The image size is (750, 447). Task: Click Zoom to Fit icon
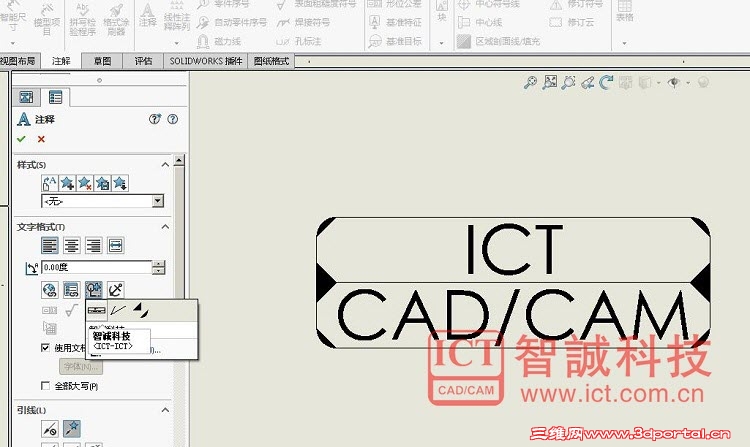coord(550,83)
